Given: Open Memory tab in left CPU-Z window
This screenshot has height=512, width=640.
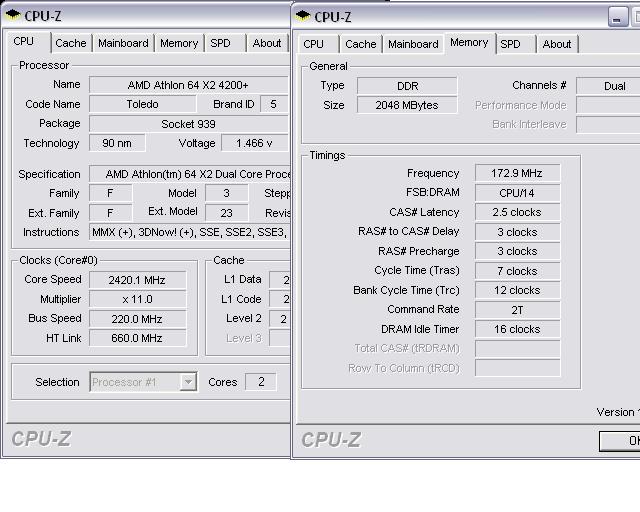Looking at the screenshot, I should click(x=179, y=43).
